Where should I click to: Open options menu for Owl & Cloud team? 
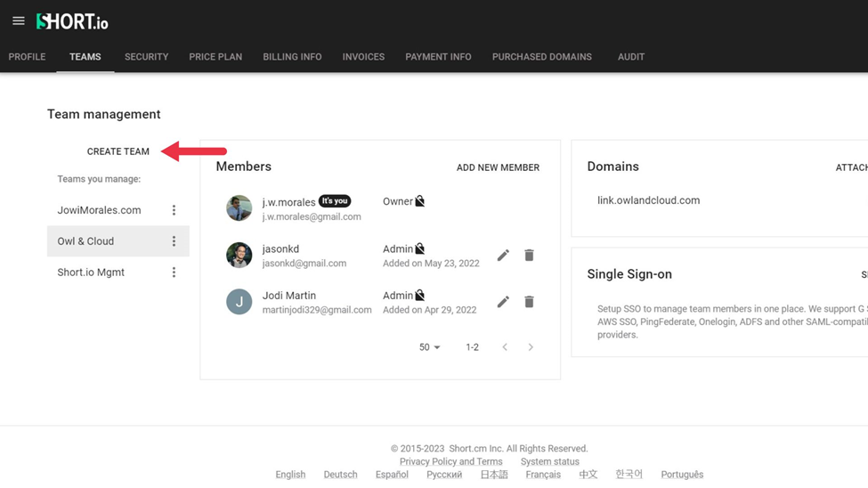click(x=174, y=241)
